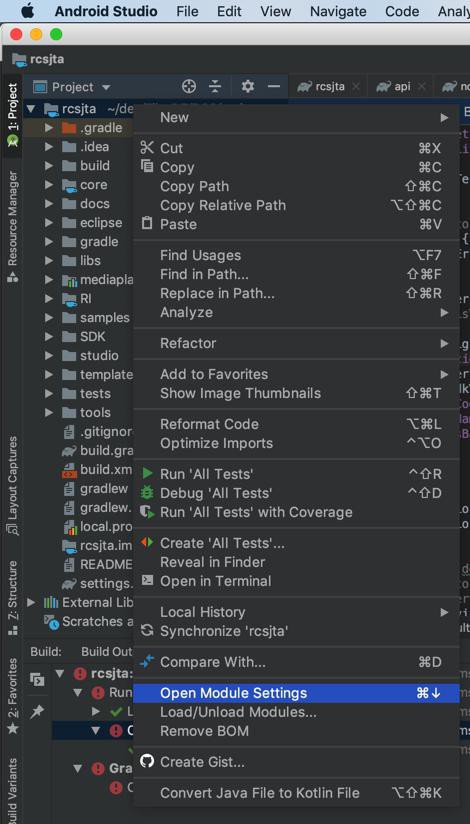
Task: Choose Create Gist...
Action: pyautogui.click(x=296, y=761)
